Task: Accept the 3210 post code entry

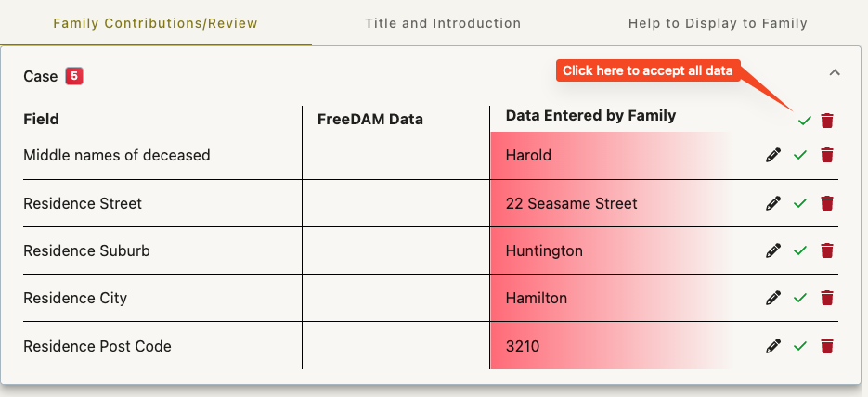Action: pyautogui.click(x=800, y=347)
